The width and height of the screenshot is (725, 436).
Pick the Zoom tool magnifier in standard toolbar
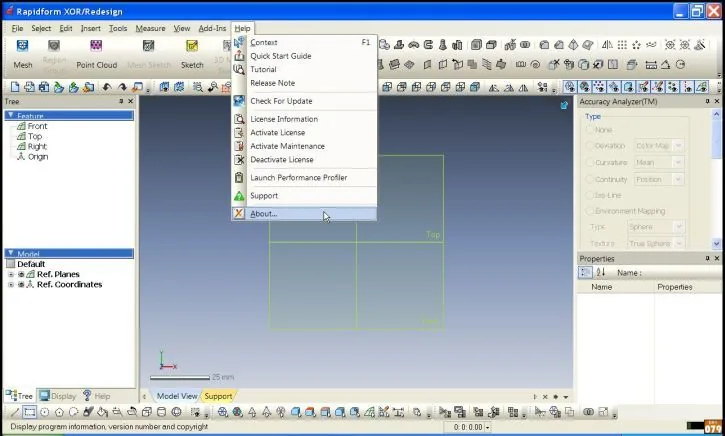(x=198, y=87)
